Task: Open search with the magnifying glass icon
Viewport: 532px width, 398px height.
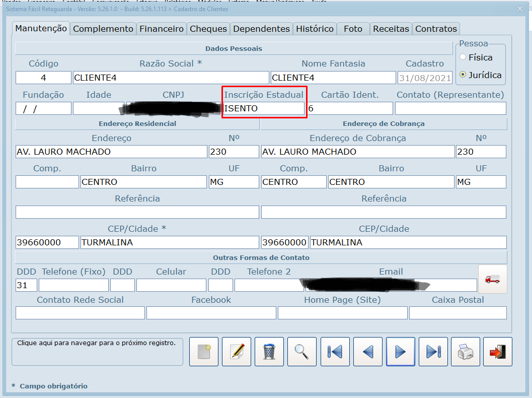Action: 302,352
